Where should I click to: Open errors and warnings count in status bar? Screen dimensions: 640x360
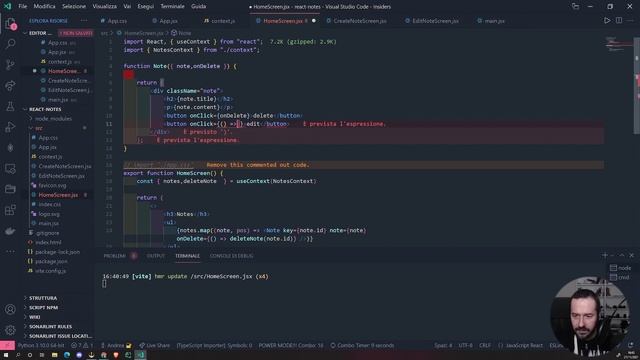tap(82, 345)
